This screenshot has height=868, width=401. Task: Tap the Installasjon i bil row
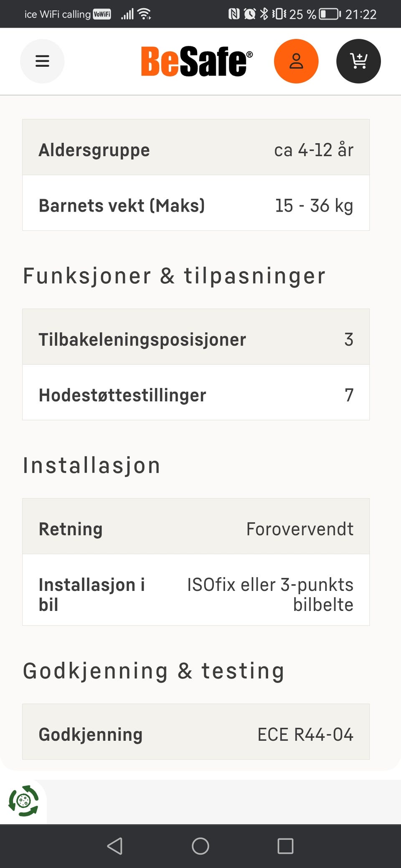(x=196, y=590)
